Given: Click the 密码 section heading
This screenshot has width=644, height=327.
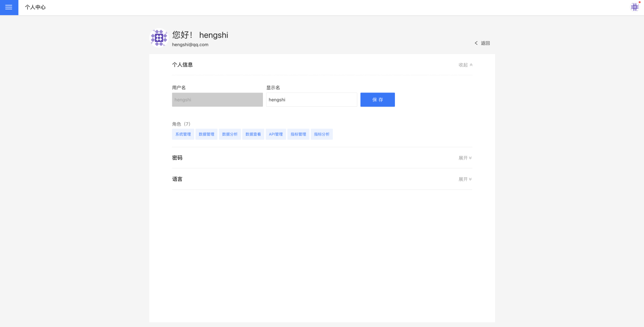Looking at the screenshot, I should pyautogui.click(x=177, y=158).
